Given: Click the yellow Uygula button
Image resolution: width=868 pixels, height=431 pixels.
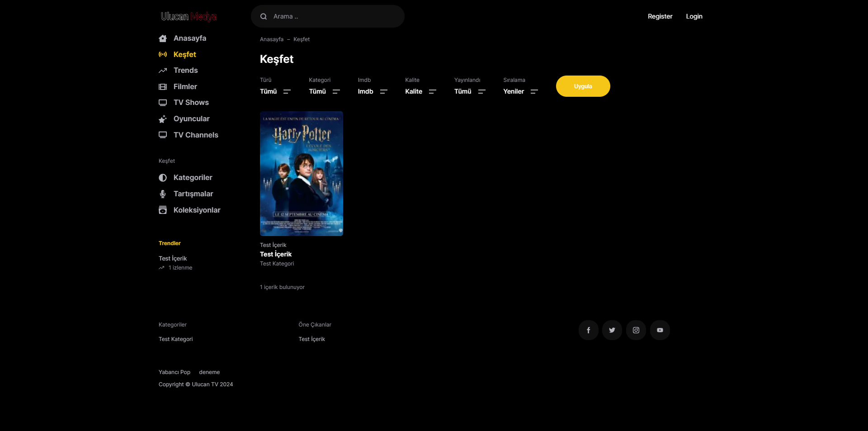Looking at the screenshot, I should click(583, 86).
